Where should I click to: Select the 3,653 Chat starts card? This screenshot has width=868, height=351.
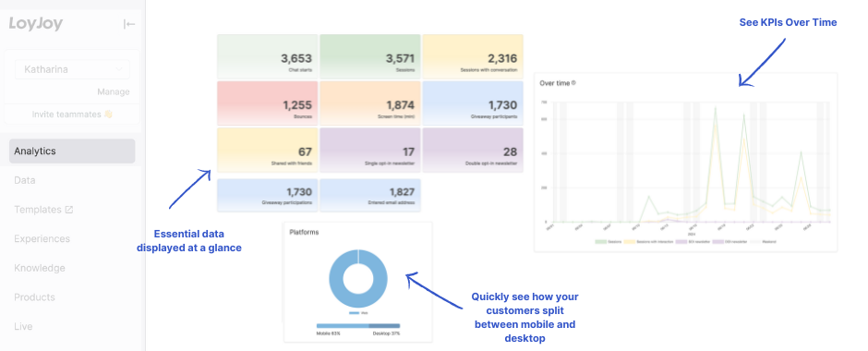click(x=268, y=56)
